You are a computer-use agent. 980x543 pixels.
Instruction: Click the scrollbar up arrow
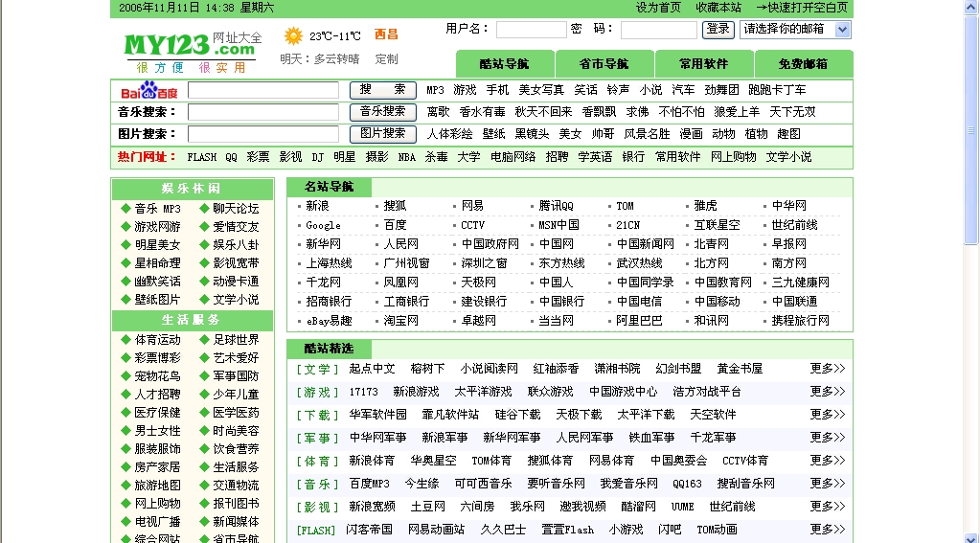(x=970, y=8)
